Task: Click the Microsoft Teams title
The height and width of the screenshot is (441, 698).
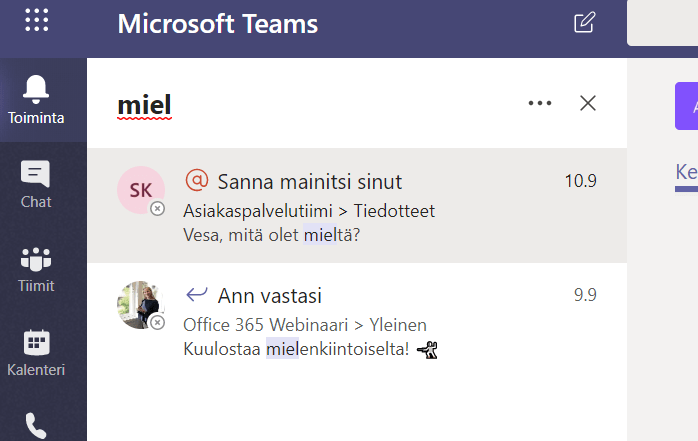Action: [218, 24]
